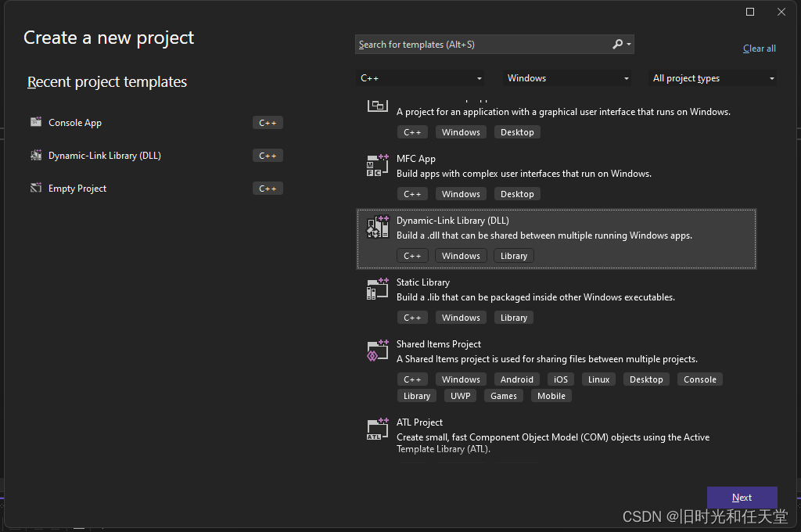Click the Shared Items Project icon
This screenshot has height=532, width=801.
click(x=378, y=351)
